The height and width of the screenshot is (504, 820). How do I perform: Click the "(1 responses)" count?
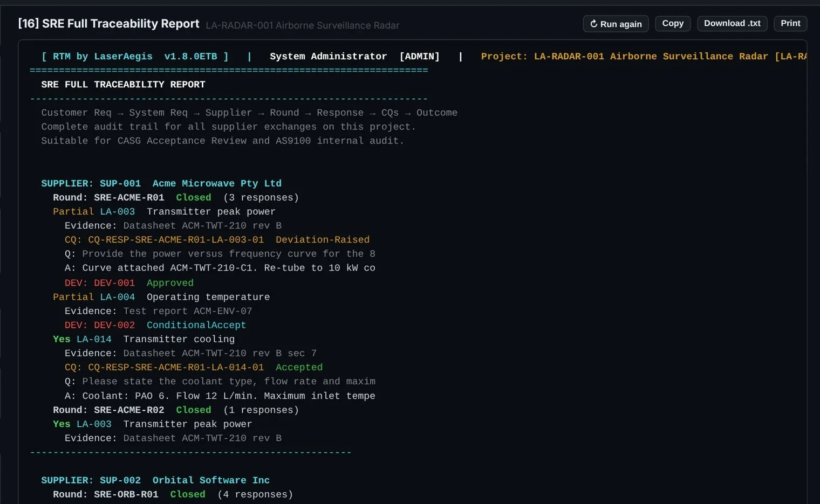click(x=261, y=410)
